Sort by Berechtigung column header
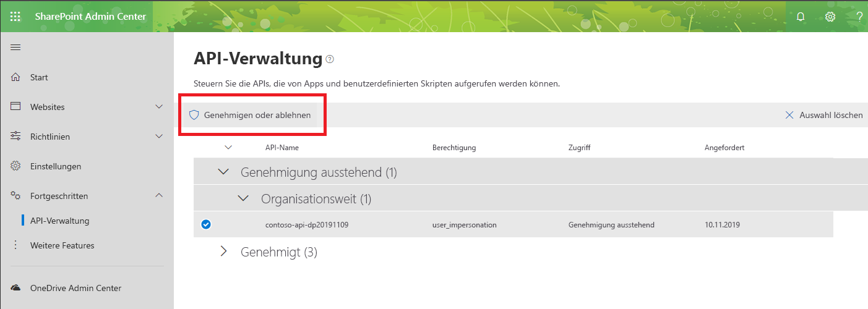Screen dimensions: 868x309 [x=454, y=148]
